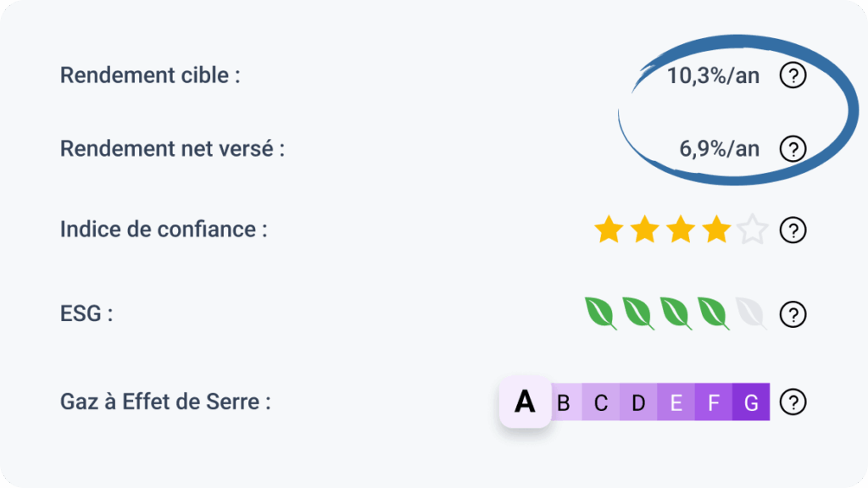Click the 6,9%/an net yield value

click(x=719, y=149)
